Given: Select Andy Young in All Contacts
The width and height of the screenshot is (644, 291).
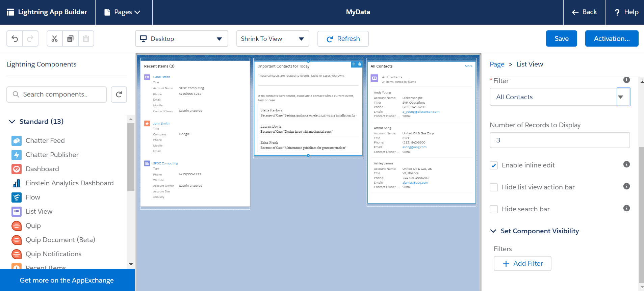Looking at the screenshot, I should click(382, 92).
